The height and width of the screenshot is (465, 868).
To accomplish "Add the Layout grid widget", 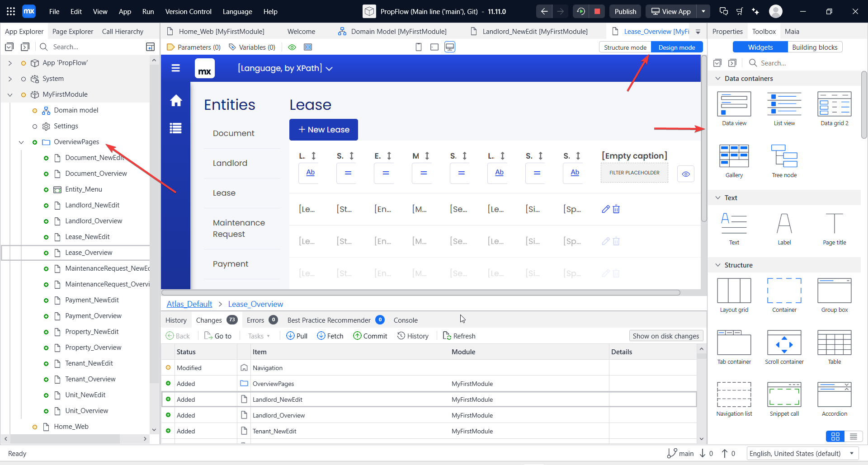I will click(734, 296).
